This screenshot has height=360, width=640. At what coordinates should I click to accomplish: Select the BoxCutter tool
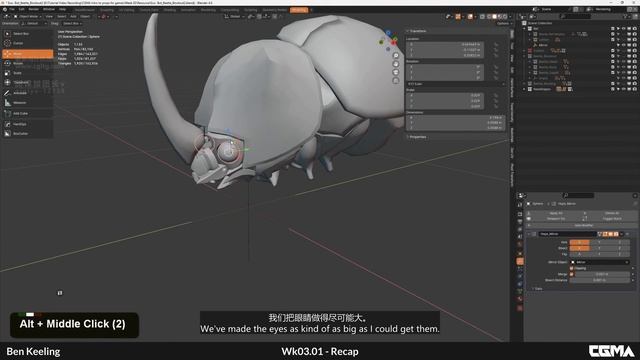[x=27, y=133]
